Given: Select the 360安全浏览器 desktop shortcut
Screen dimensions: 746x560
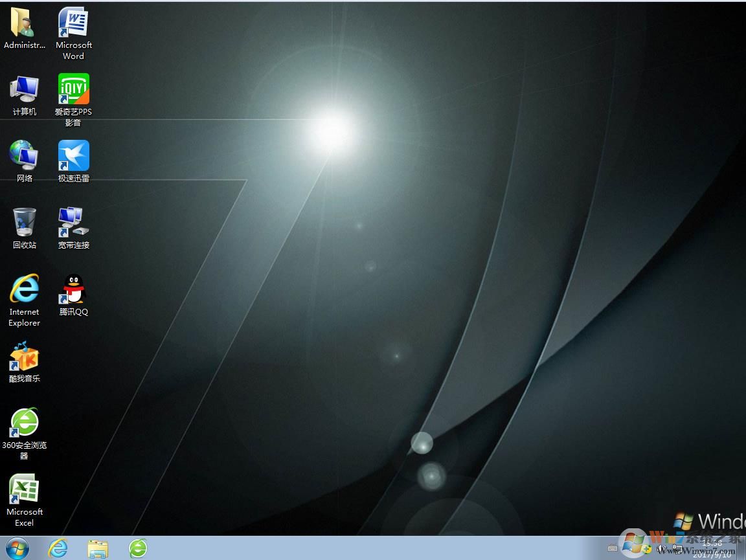Looking at the screenshot, I should pyautogui.click(x=24, y=434).
